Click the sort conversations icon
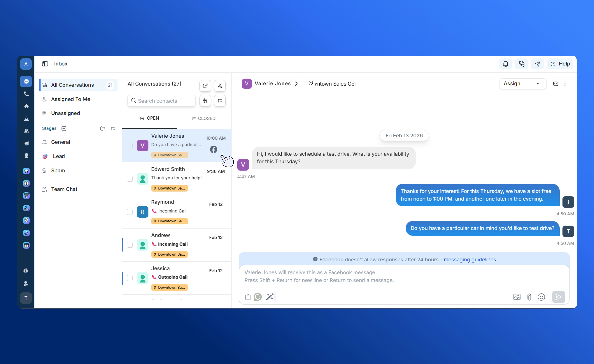Image resolution: width=594 pixels, height=364 pixels. click(x=220, y=101)
